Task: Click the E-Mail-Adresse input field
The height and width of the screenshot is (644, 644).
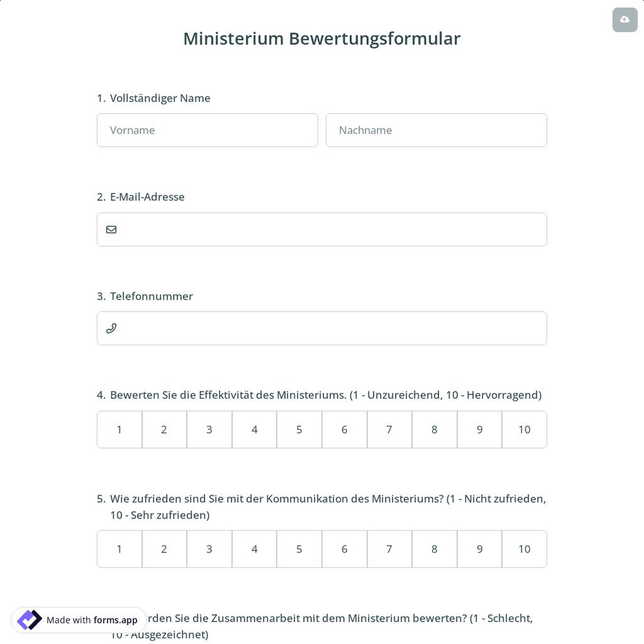Action: (322, 229)
